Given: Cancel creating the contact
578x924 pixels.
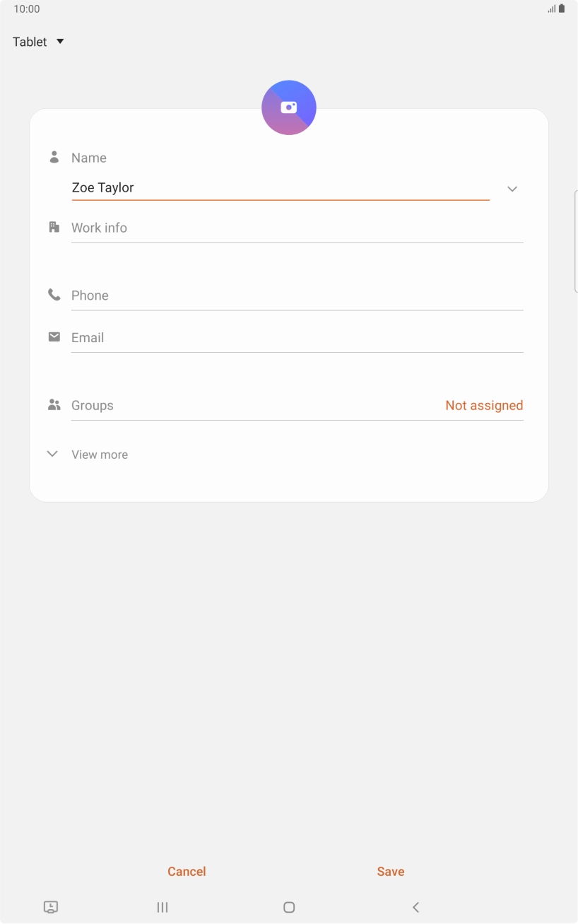Looking at the screenshot, I should tap(187, 872).
